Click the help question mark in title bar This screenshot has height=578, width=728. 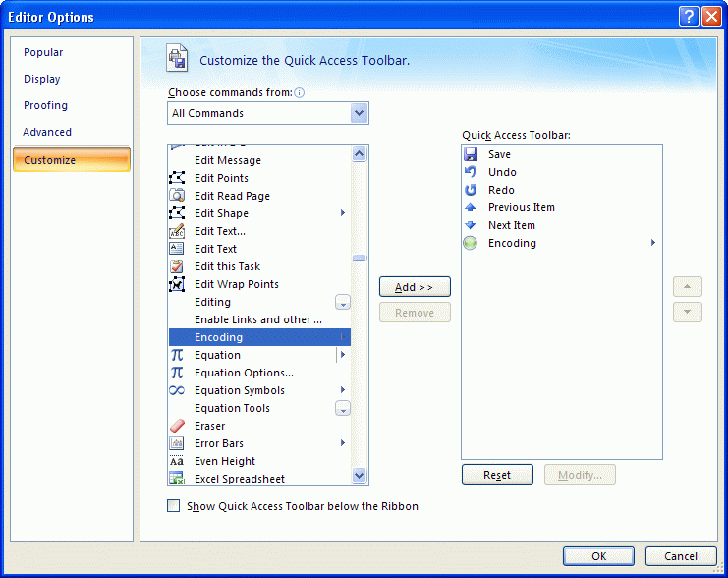pyautogui.click(x=688, y=16)
